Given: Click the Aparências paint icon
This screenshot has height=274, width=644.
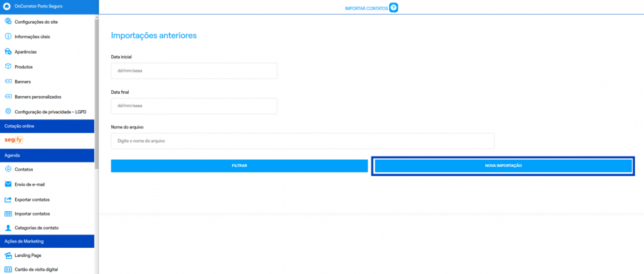Looking at the screenshot, I should click(x=8, y=51).
